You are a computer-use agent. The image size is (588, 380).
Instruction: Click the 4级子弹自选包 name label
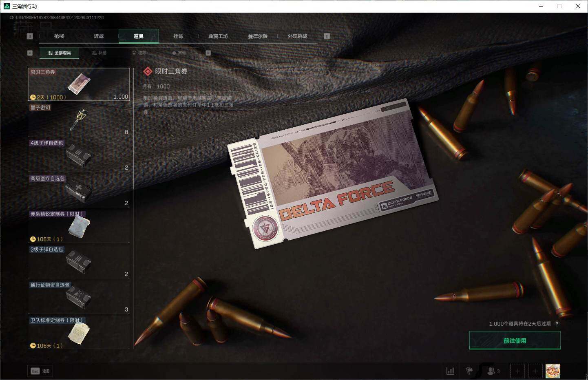pyautogui.click(x=47, y=143)
